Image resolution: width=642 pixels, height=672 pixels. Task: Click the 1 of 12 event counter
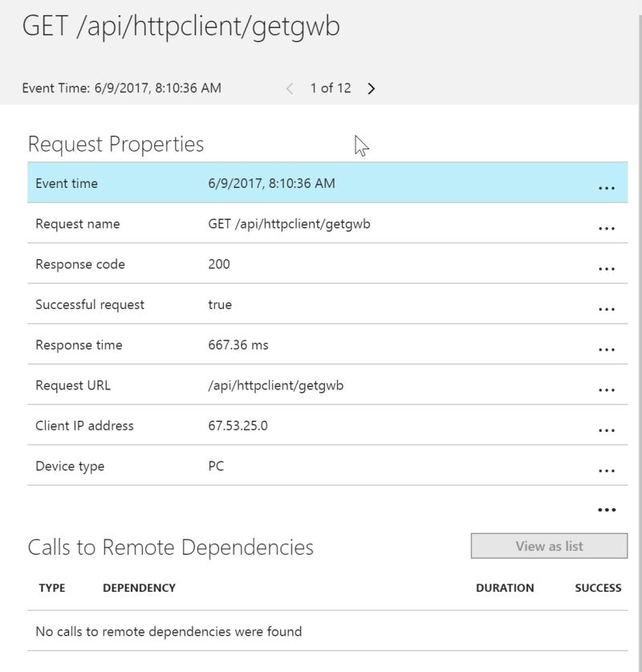tap(331, 88)
